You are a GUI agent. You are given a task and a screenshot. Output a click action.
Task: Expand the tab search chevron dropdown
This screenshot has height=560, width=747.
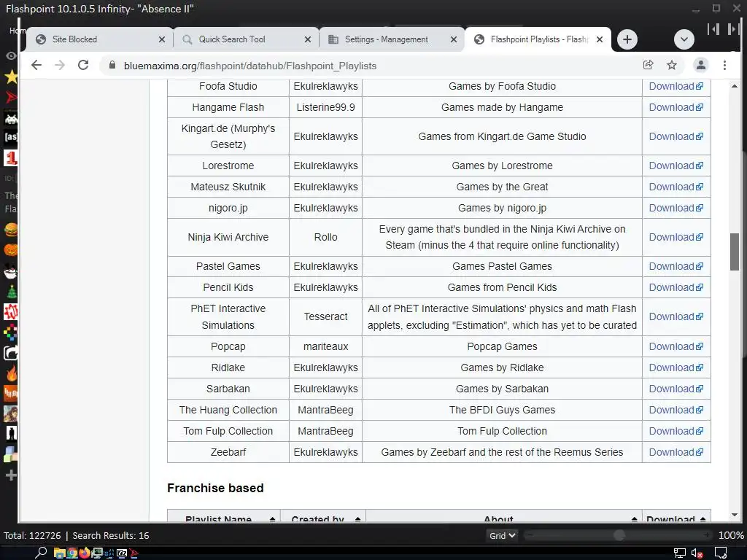684,39
